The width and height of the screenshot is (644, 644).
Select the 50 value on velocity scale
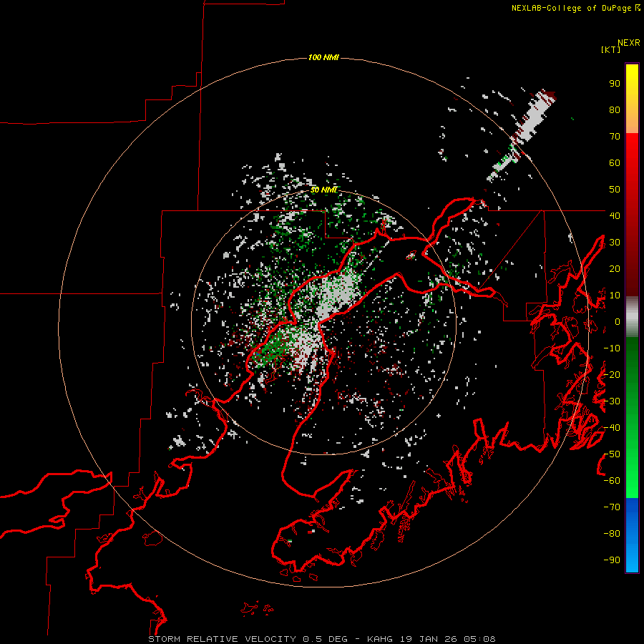[x=615, y=190]
